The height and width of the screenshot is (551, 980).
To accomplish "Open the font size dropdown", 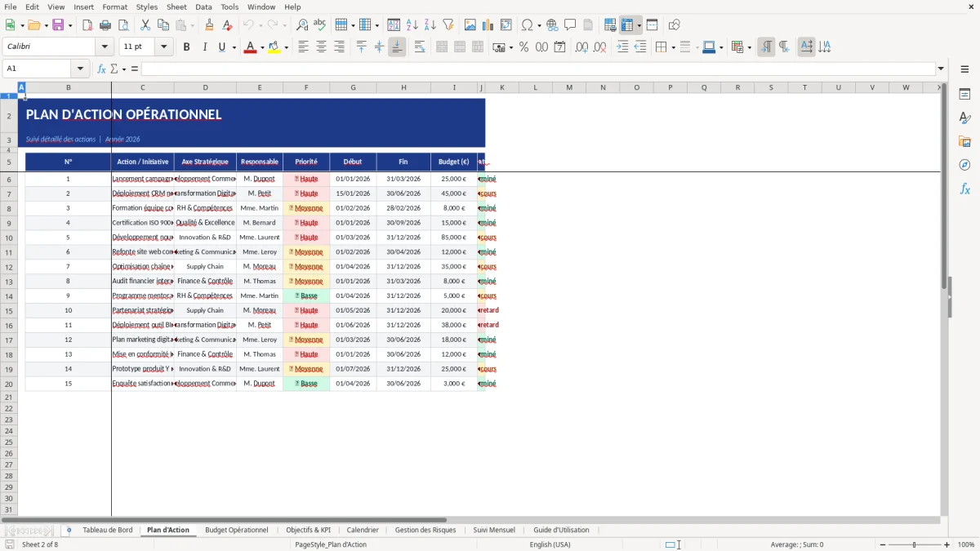I will (163, 47).
